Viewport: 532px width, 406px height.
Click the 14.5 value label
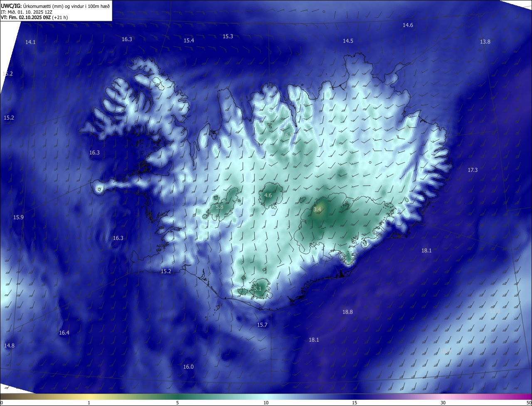click(348, 41)
